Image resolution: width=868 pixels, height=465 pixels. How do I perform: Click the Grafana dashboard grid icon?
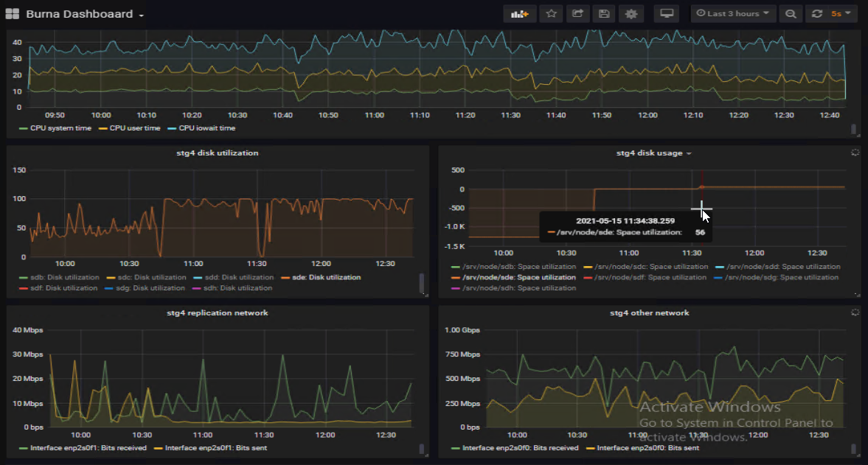tap(13, 14)
